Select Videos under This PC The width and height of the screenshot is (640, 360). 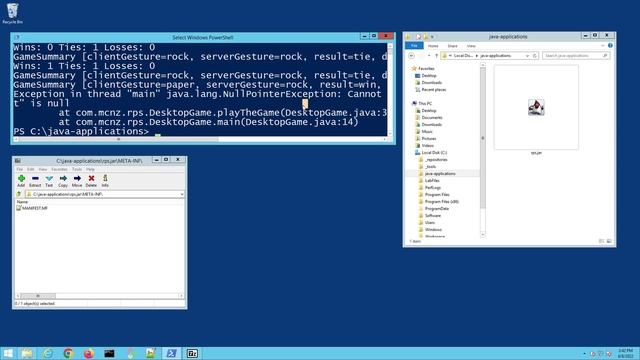coord(424,145)
